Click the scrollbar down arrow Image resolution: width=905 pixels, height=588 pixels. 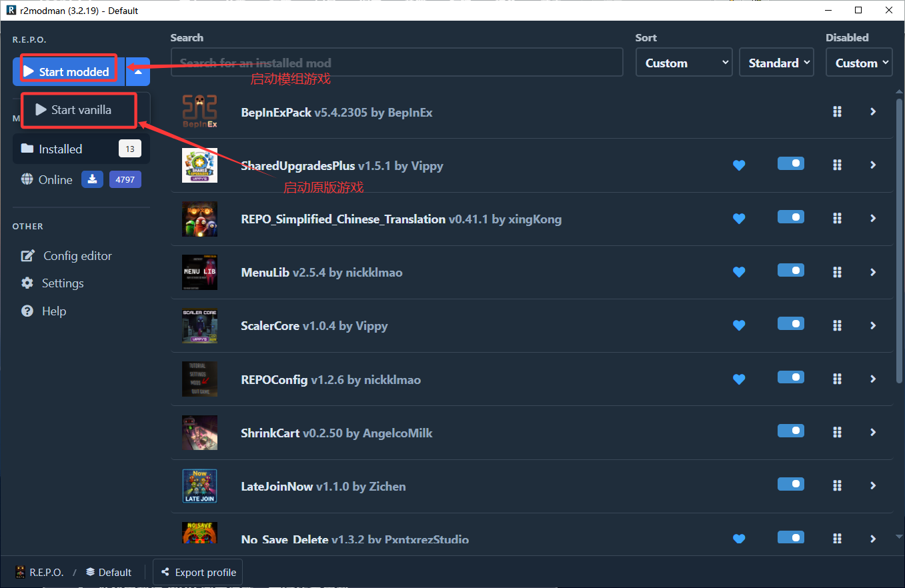click(x=898, y=537)
